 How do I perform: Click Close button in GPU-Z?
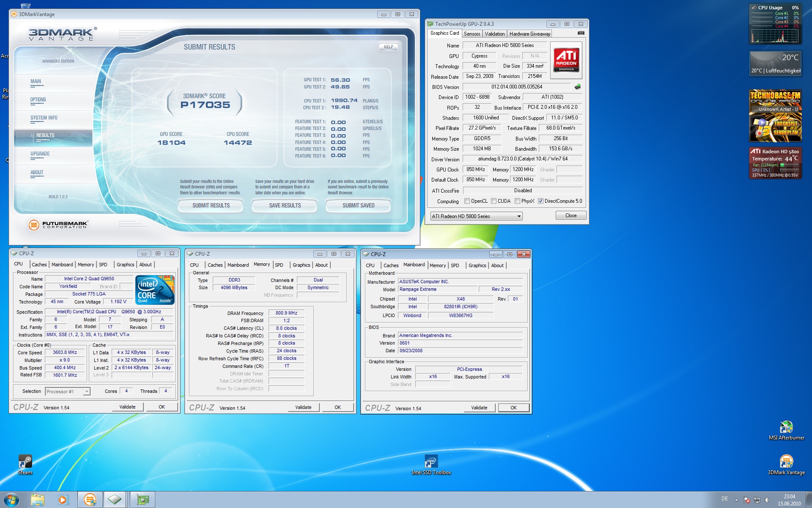point(571,215)
